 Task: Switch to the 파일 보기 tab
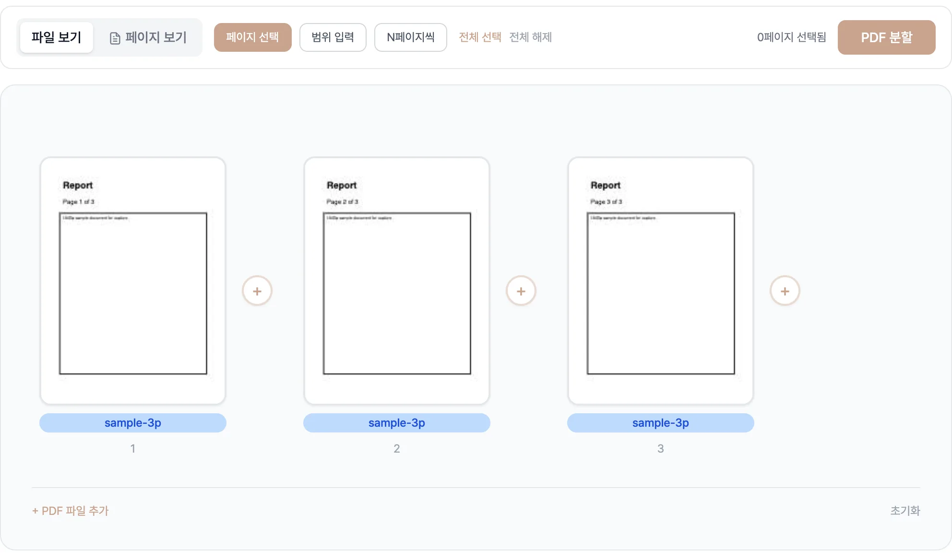[x=57, y=37]
